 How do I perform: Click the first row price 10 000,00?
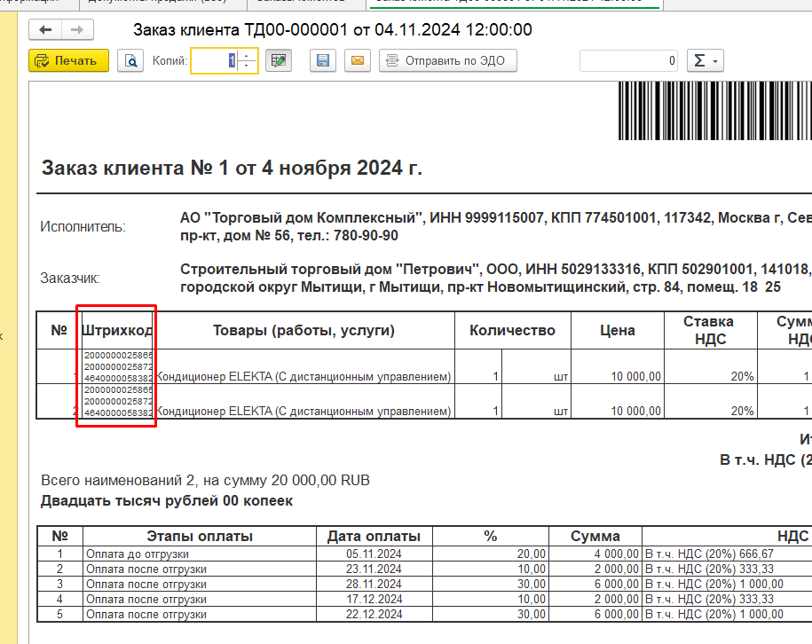coord(618,366)
